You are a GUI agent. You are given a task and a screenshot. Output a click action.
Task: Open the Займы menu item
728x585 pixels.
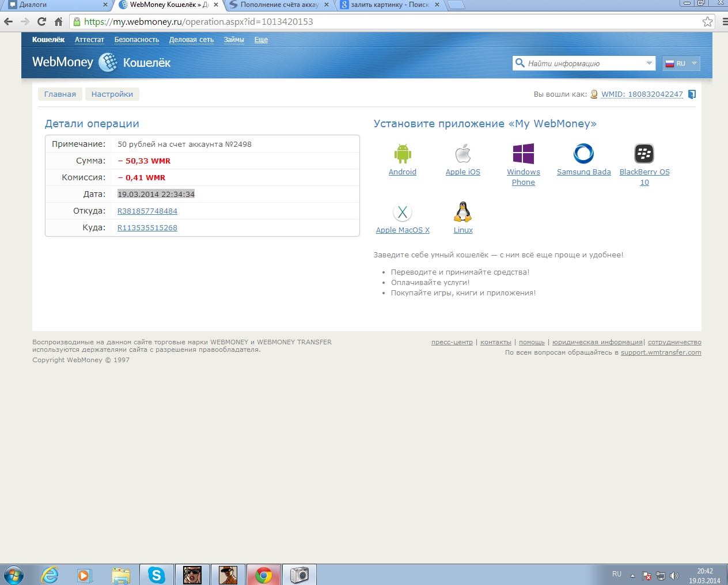click(x=234, y=40)
